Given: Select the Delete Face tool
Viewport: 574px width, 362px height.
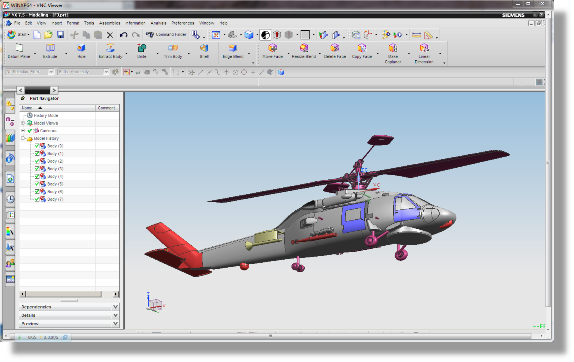Looking at the screenshot, I should point(335,51).
